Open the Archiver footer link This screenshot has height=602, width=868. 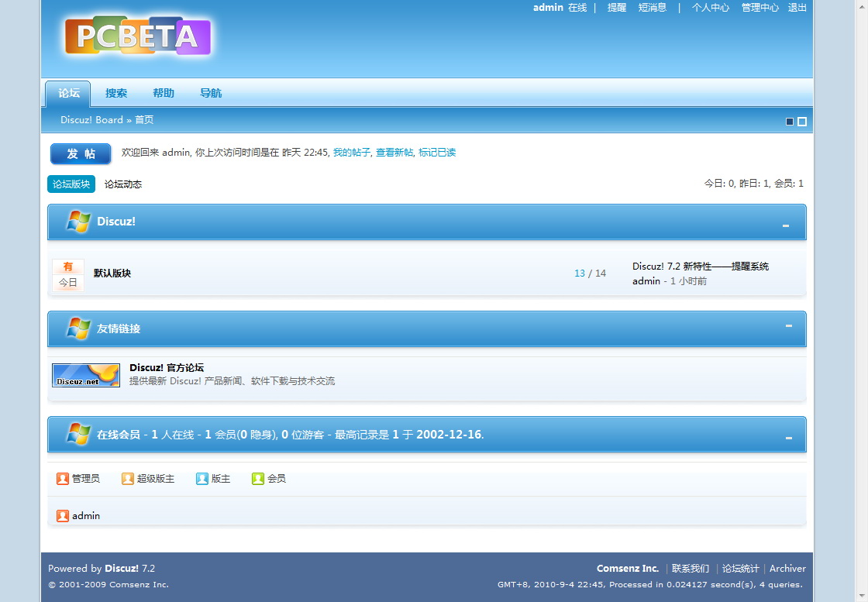787,568
